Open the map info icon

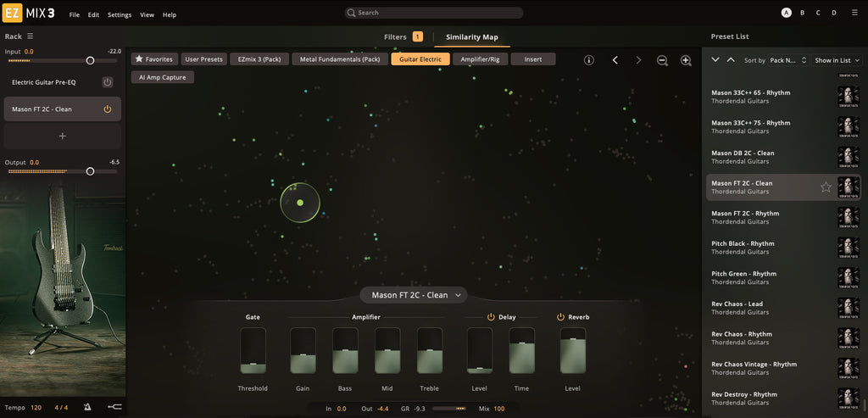click(589, 60)
